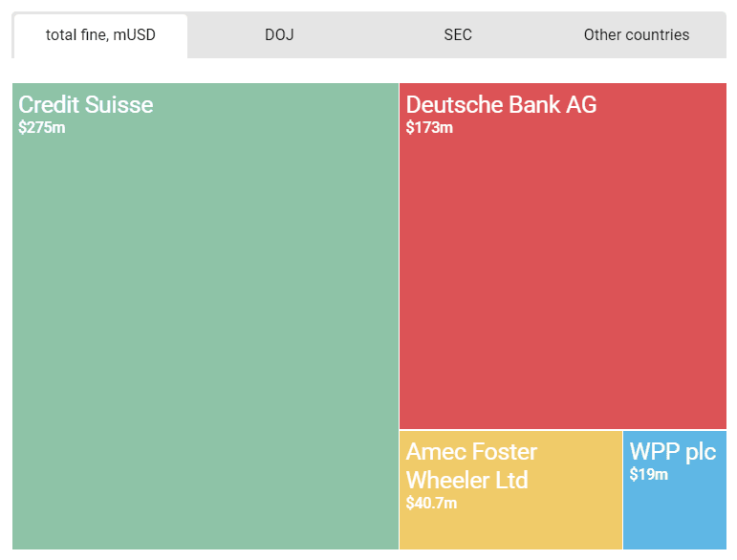Click the yellow Amec Foster Wheeler tile
737x560 pixels.
pyautogui.click(x=510, y=526)
